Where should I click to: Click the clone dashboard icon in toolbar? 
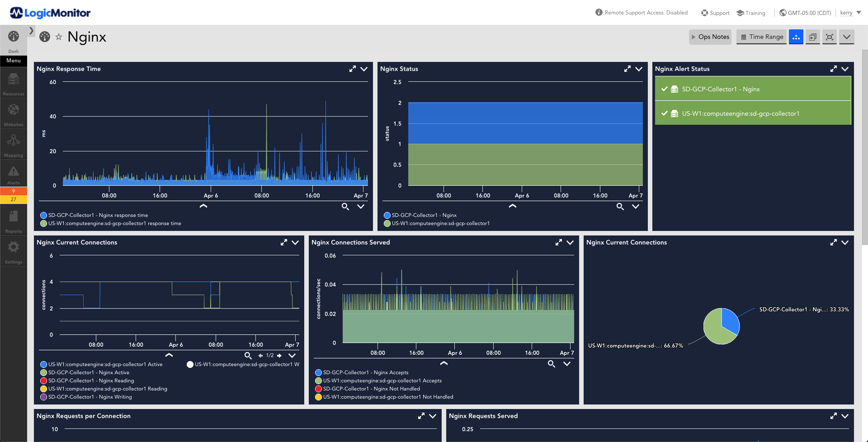812,37
